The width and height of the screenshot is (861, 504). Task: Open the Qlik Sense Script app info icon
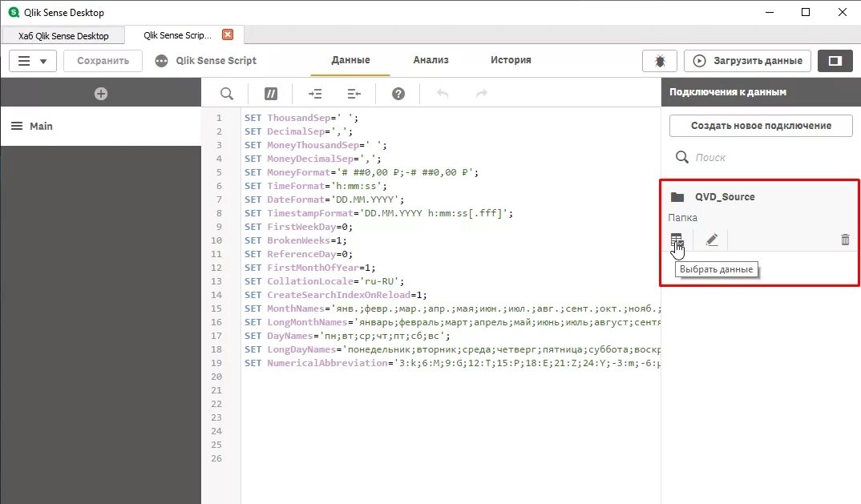[161, 61]
